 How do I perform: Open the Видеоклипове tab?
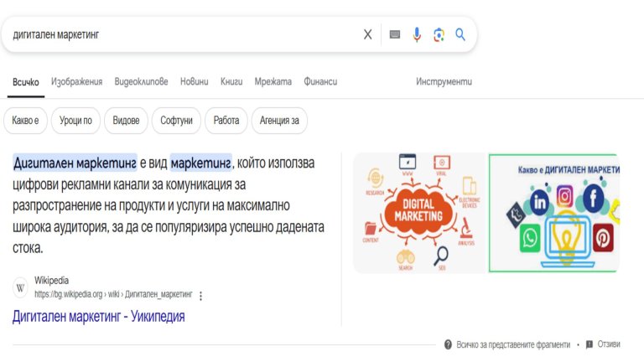click(141, 81)
